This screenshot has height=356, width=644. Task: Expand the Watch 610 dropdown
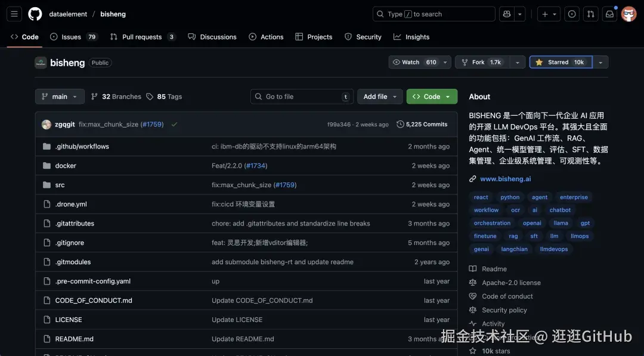(420, 62)
